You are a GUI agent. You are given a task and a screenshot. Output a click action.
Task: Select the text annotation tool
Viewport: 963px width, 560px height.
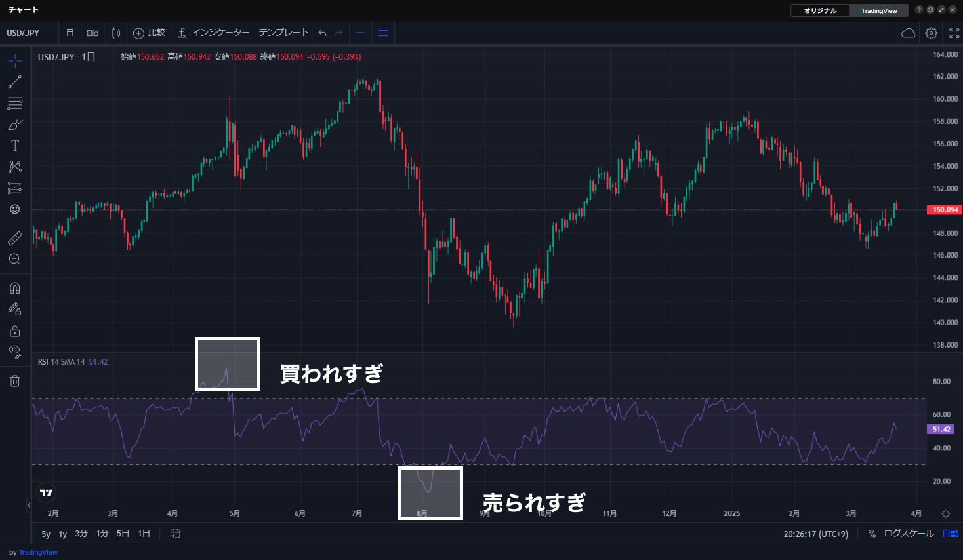(x=15, y=146)
